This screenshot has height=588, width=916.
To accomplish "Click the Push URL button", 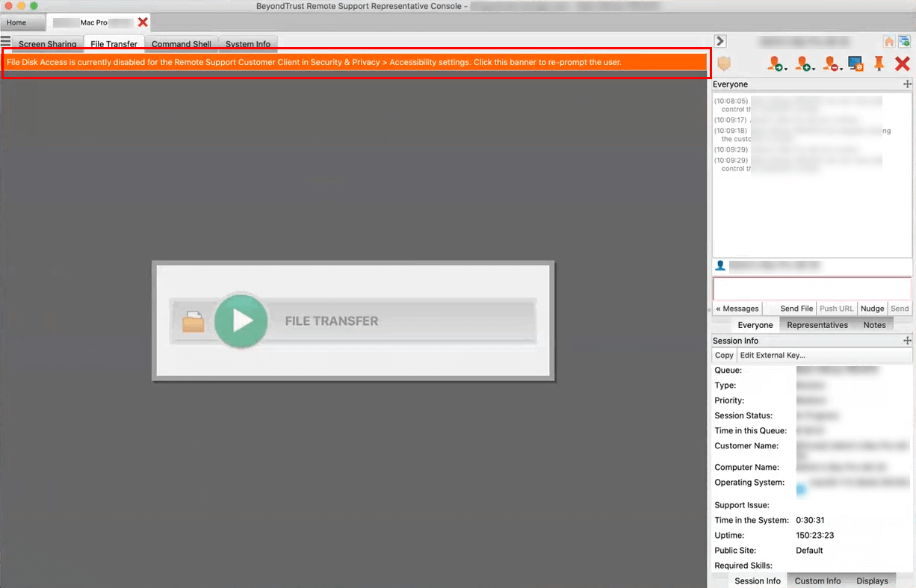I will coord(836,309).
